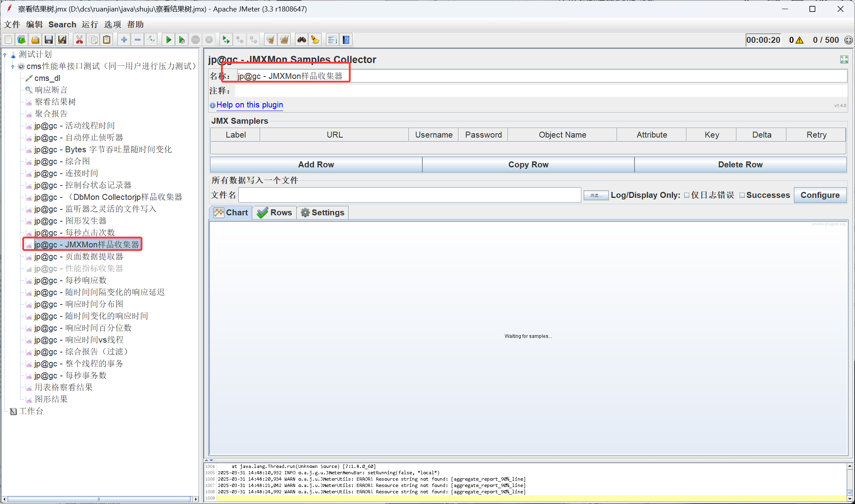Tick the Successes checkbox
This screenshot has height=504, width=855.
pos(742,195)
